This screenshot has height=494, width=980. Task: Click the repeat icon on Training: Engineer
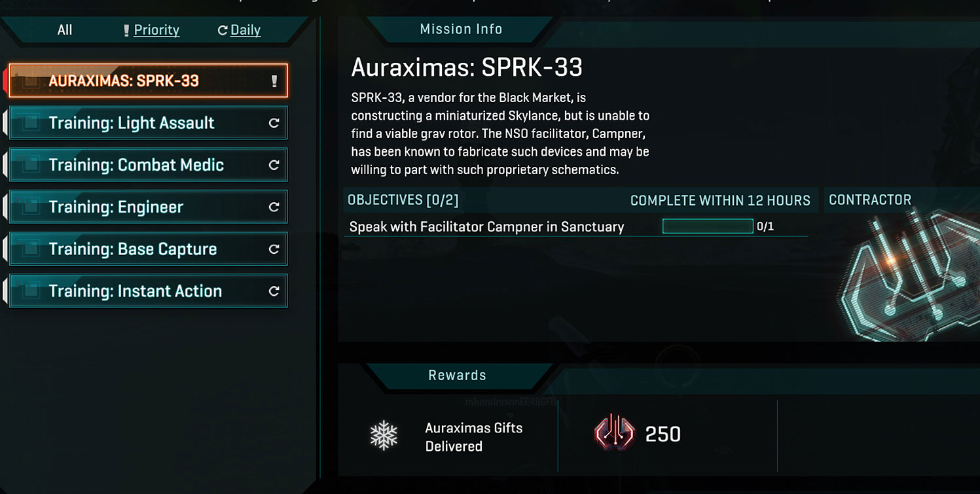tap(274, 207)
